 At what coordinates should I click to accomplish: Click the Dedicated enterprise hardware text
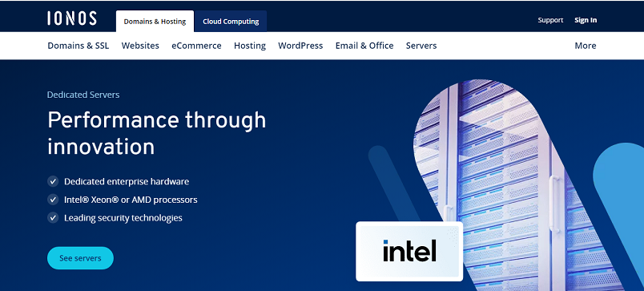[x=127, y=181]
